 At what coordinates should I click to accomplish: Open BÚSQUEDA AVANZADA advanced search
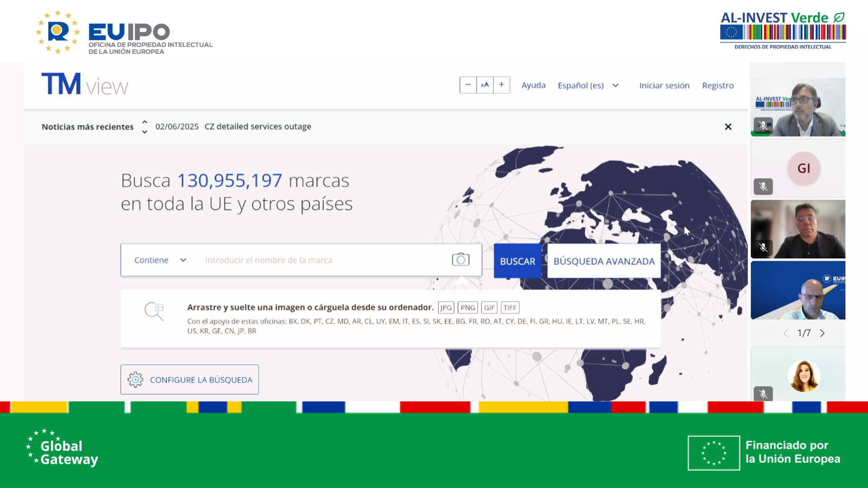[x=604, y=261]
